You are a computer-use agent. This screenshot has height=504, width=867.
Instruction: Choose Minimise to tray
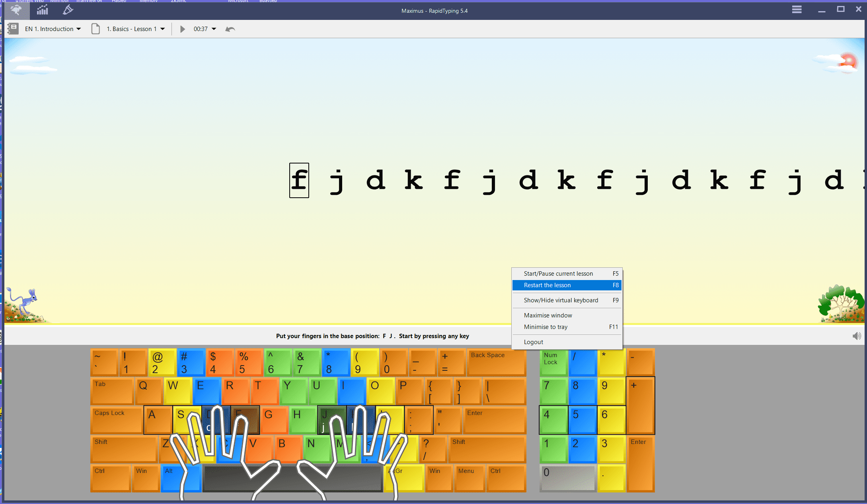coord(546,327)
